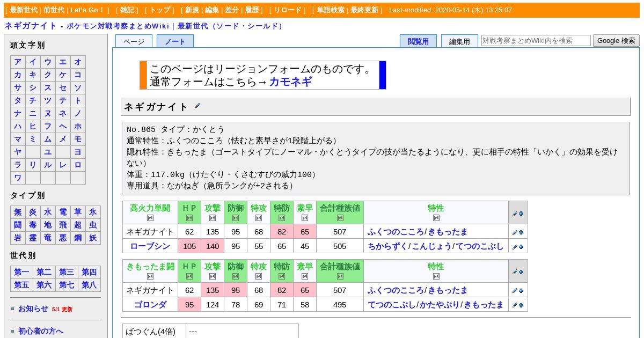Sort 高火力単闘 table by 特攻

coord(259,218)
